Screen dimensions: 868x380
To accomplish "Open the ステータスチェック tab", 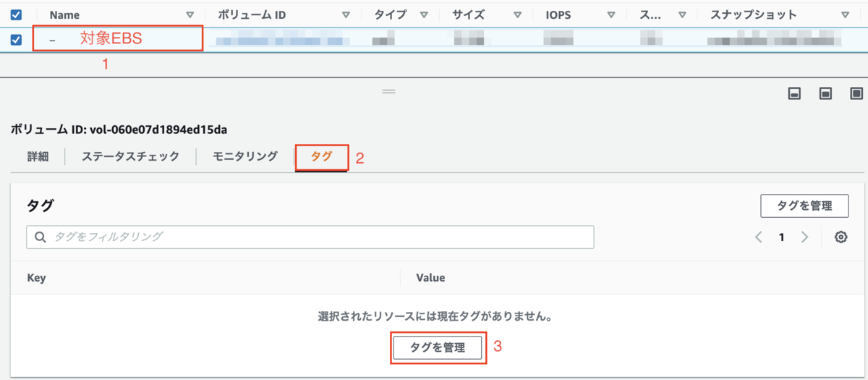I will click(130, 156).
